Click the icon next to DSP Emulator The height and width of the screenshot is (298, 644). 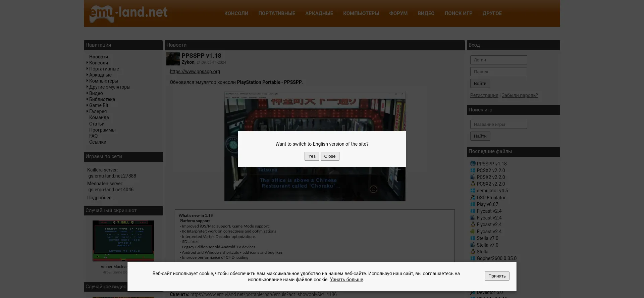(x=473, y=198)
